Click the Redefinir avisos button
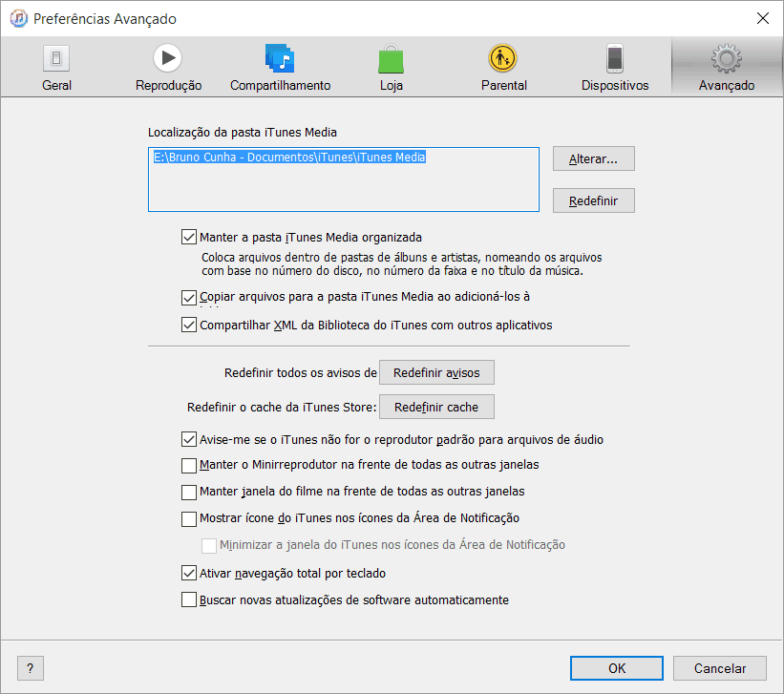This screenshot has width=784, height=694. tap(436, 372)
